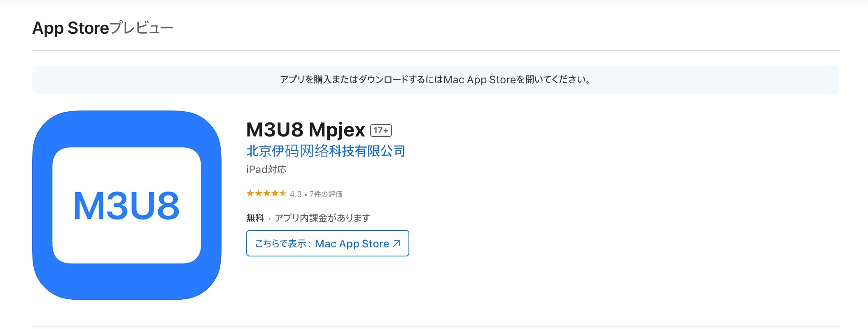
Task: Click the blue border of the app icon
Action: tap(127, 128)
